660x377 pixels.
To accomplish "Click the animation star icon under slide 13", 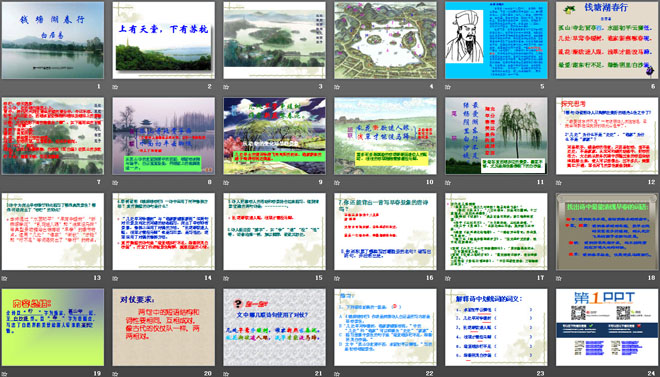I will (x=4, y=278).
